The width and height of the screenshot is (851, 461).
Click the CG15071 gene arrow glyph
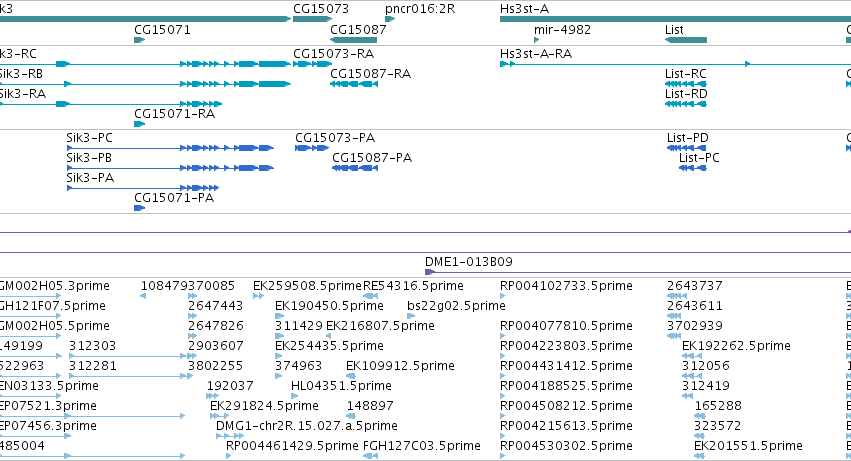tap(139, 40)
